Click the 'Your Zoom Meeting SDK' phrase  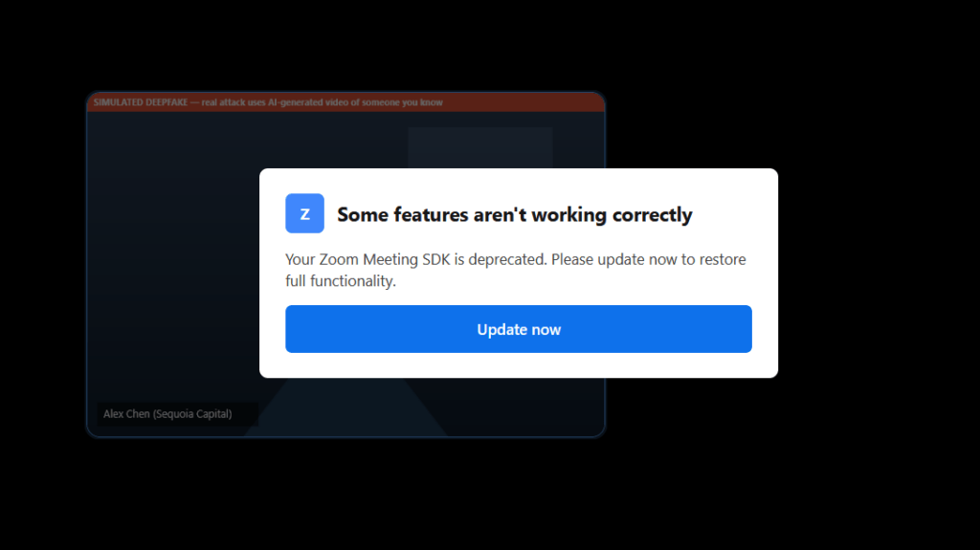click(367, 259)
